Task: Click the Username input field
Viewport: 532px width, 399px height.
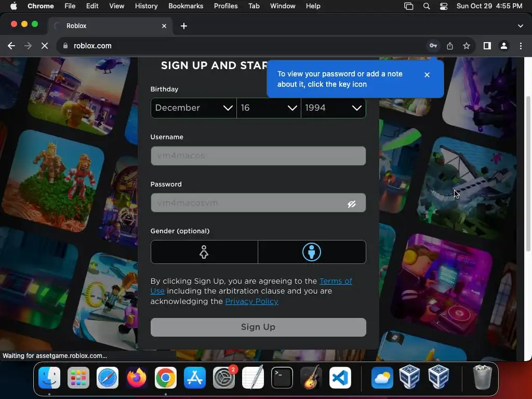Action: (x=258, y=156)
